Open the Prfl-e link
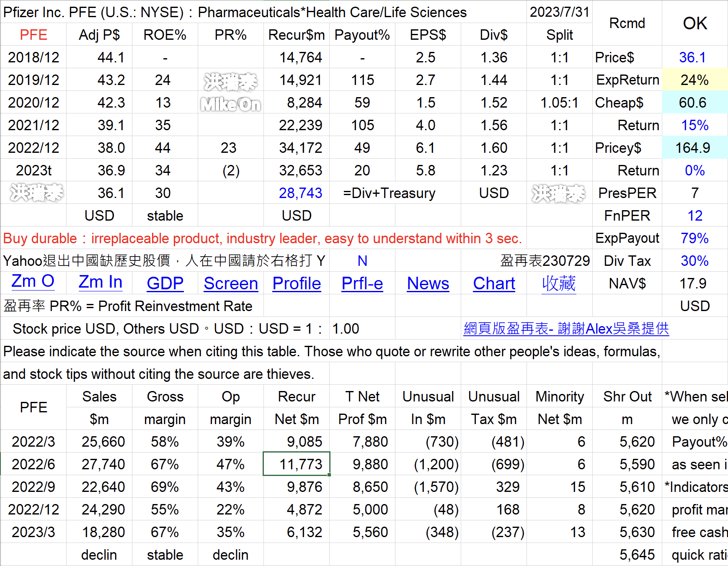 362,284
